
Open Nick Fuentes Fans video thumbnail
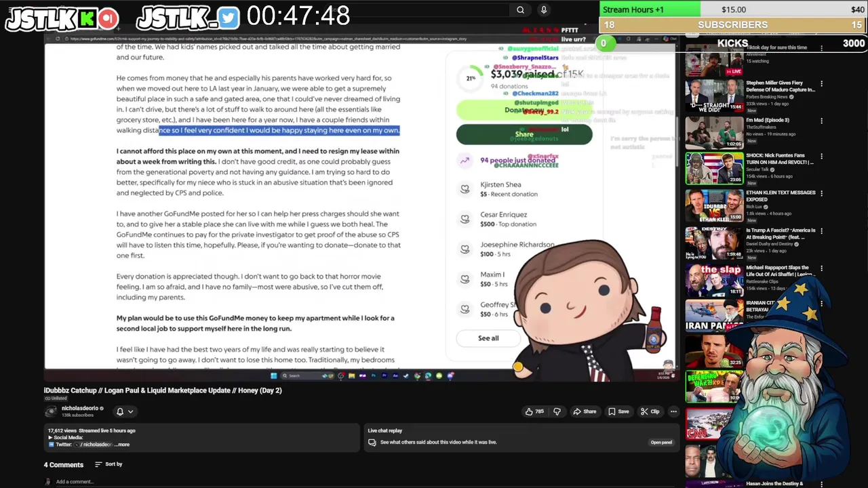tap(714, 169)
